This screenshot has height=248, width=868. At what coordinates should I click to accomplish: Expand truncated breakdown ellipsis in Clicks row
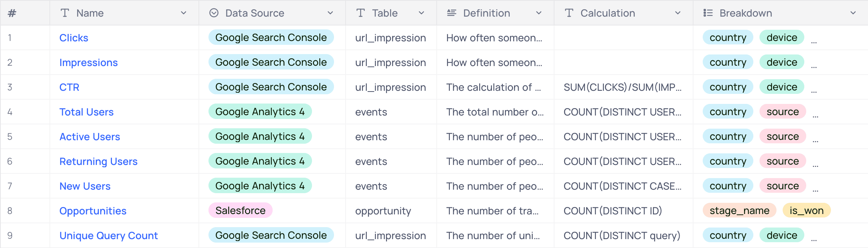click(814, 42)
